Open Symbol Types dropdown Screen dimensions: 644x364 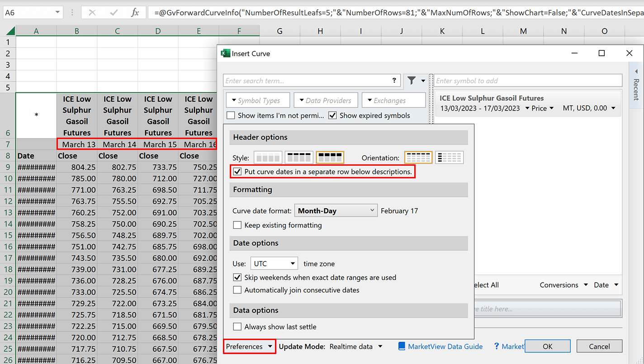point(258,101)
